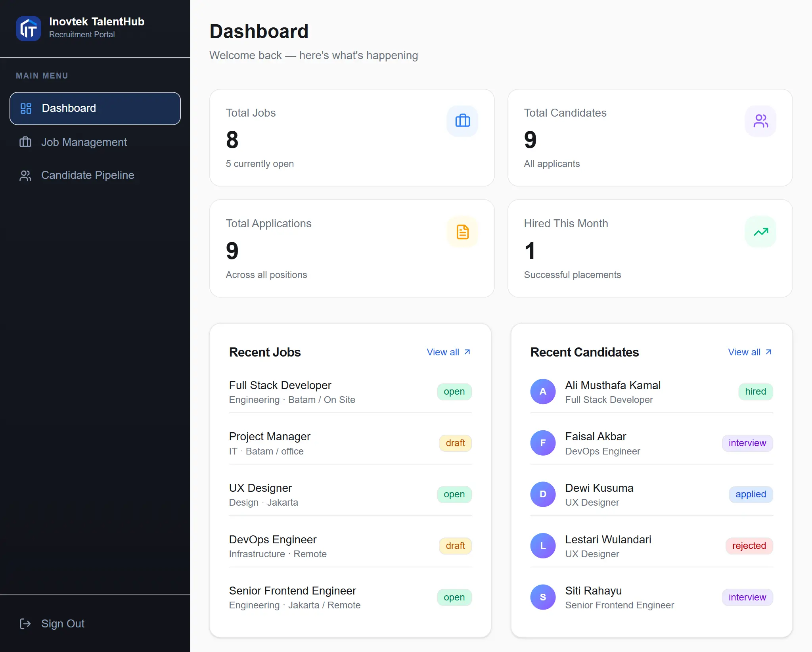This screenshot has height=652, width=812.
Task: Click the draft badge for Project Manager
Action: (x=455, y=443)
